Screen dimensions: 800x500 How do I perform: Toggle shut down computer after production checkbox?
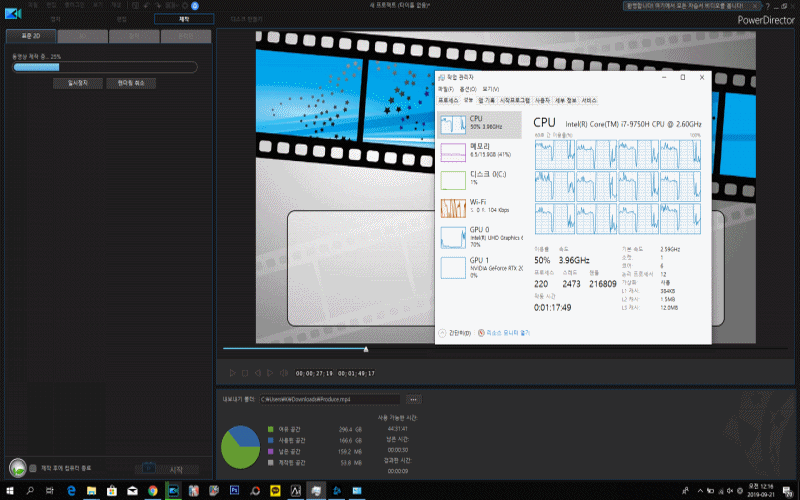(x=33, y=468)
